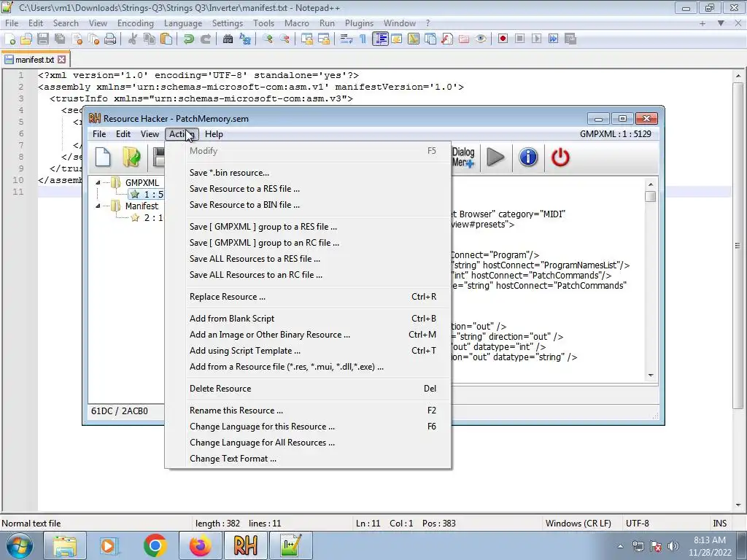Click the Playback macro icon
747x560 pixels.
[536, 39]
